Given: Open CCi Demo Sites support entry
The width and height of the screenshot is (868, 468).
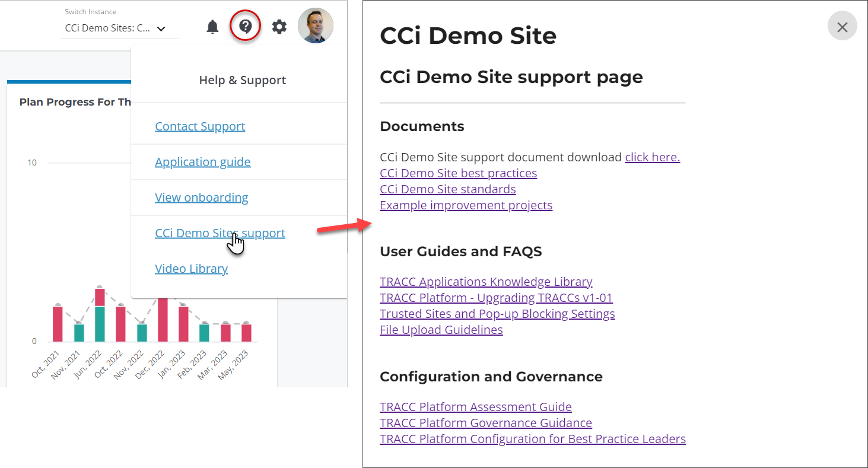Looking at the screenshot, I should [220, 233].
